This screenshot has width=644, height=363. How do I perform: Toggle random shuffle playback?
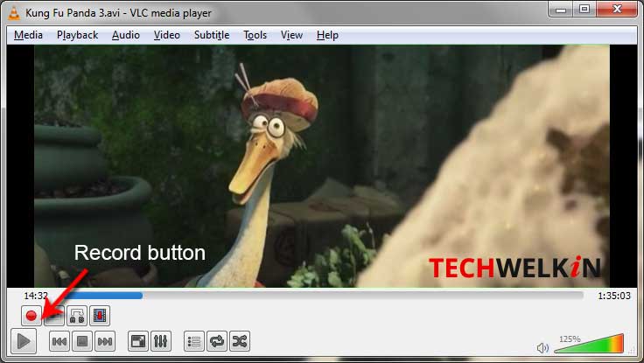(240, 341)
